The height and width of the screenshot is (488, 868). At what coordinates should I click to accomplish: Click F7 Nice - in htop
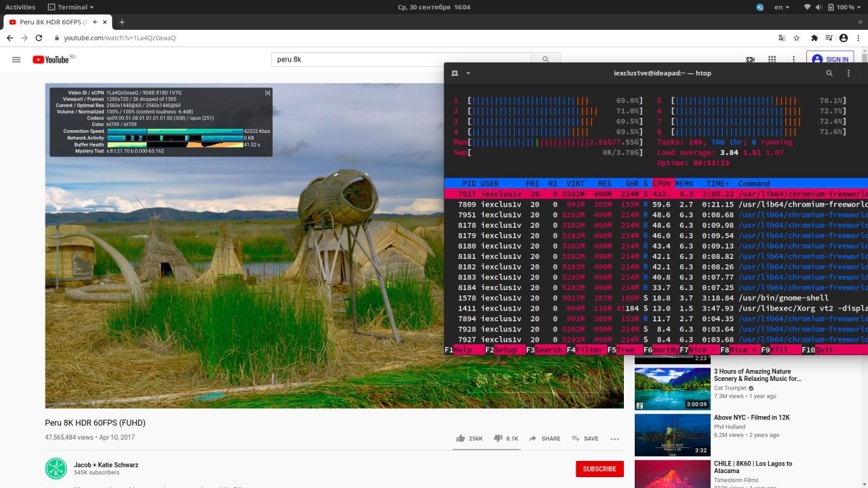(698, 350)
